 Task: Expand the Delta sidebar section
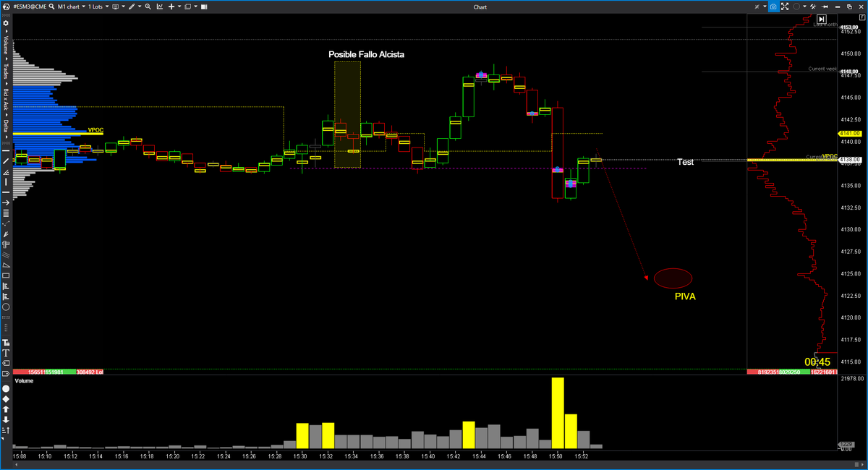pyautogui.click(x=6, y=127)
